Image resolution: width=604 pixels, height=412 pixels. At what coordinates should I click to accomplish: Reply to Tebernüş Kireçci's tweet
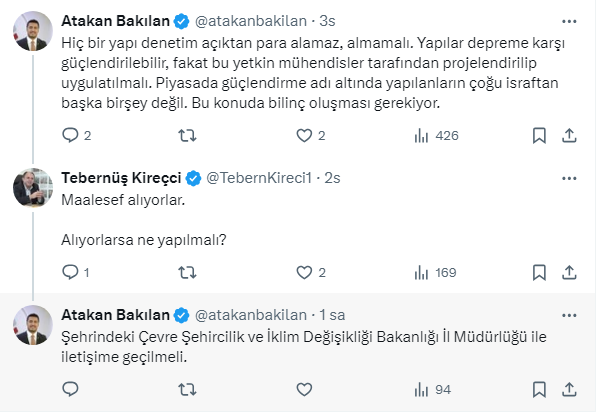69,271
